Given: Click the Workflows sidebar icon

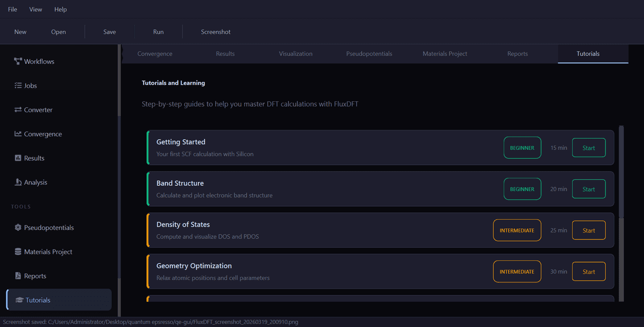Looking at the screenshot, I should click(x=18, y=61).
